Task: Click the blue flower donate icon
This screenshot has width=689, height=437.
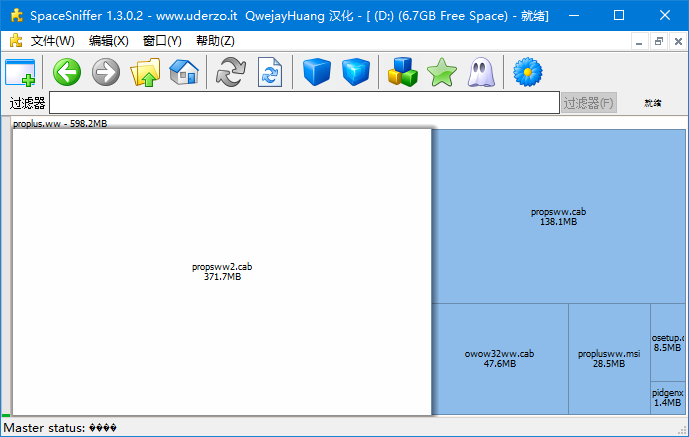Action: click(528, 72)
